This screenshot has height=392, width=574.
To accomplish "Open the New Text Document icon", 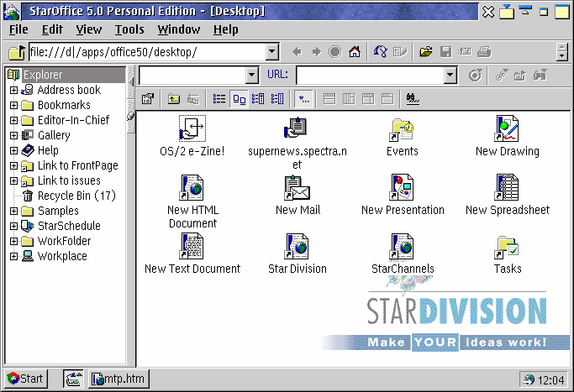I will pos(192,246).
